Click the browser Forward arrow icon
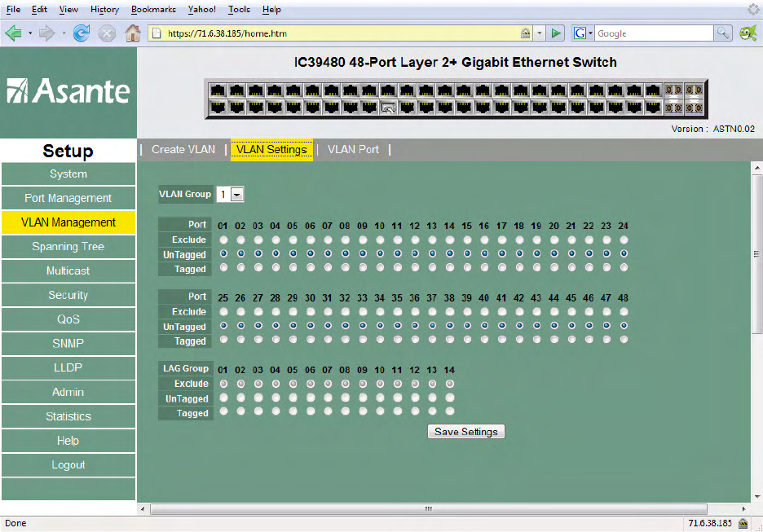Screen dimensions: 763x532 (x=46, y=33)
